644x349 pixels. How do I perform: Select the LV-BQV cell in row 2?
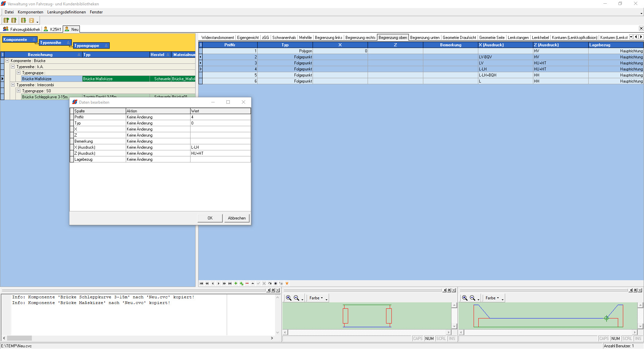(x=505, y=57)
